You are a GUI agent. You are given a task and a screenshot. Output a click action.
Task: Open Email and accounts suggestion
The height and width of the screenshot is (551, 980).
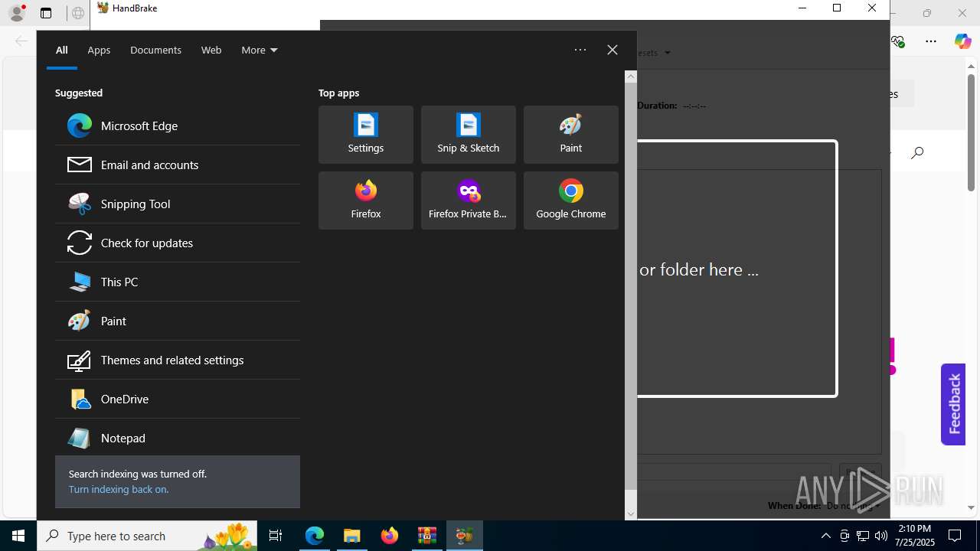(178, 165)
